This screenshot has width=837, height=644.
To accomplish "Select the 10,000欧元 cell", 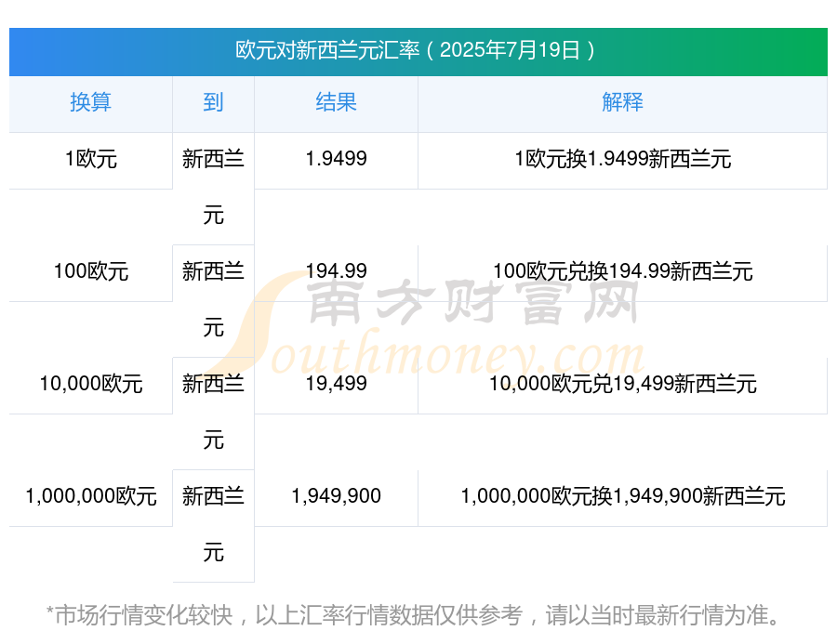I will 91,384.
